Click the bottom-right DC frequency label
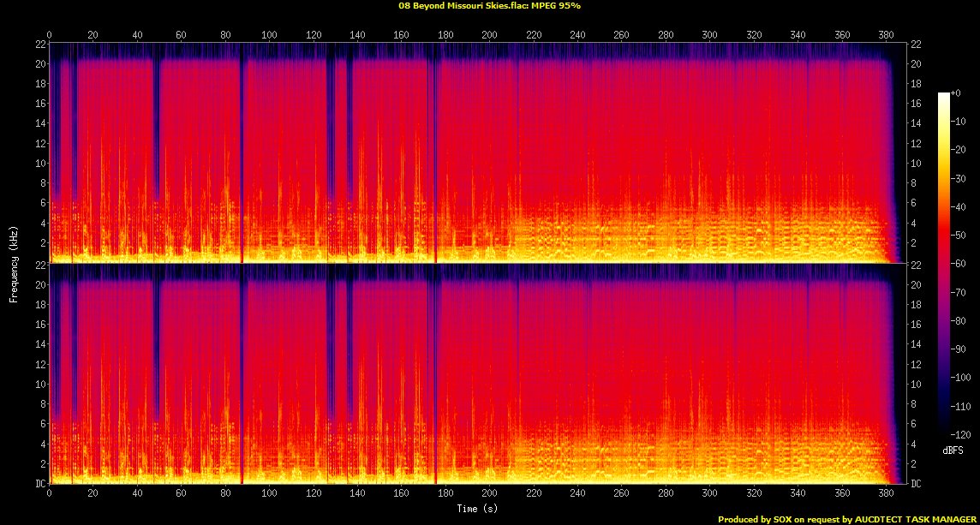The height and width of the screenshot is (525, 980). click(x=916, y=484)
